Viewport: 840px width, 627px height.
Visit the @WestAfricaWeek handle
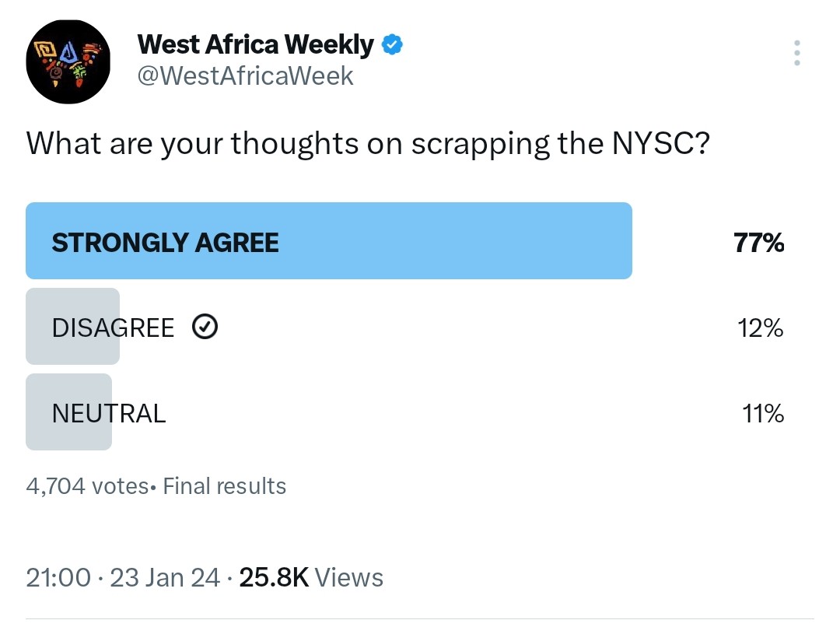[x=245, y=76]
